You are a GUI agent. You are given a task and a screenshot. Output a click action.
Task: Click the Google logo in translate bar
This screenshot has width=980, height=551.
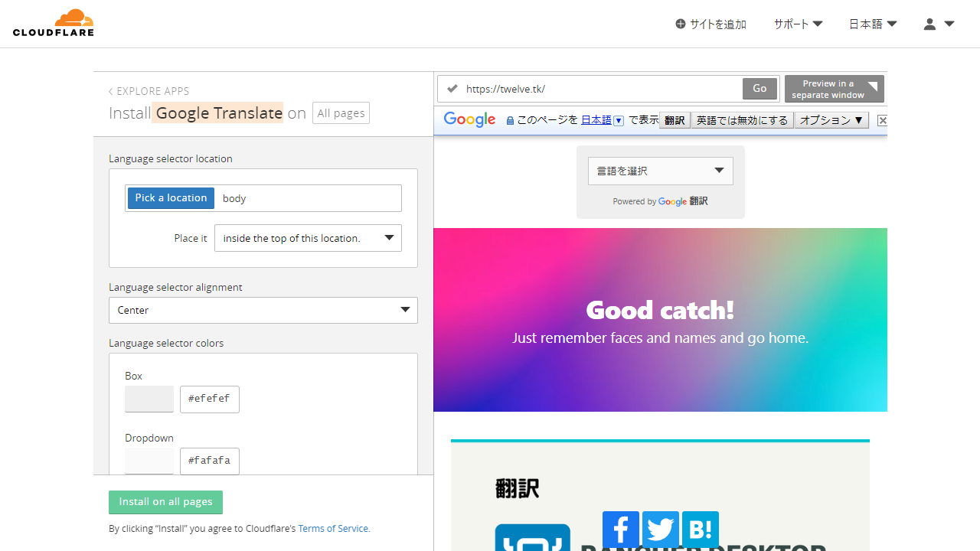coord(469,119)
